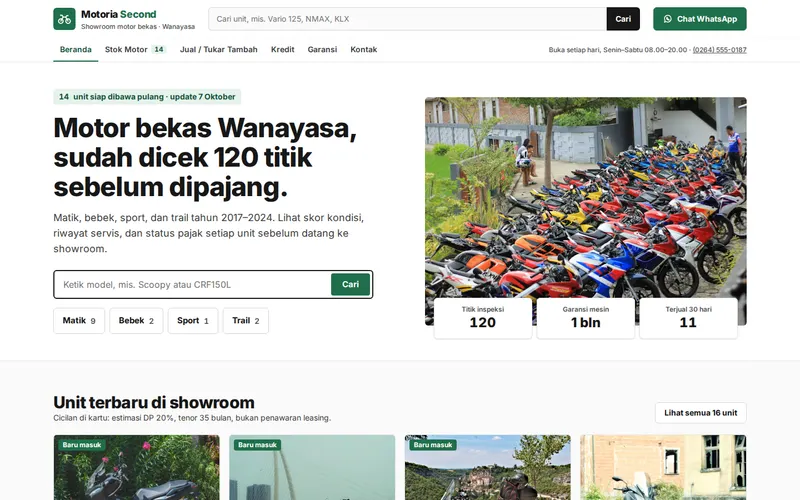Filter by Matik category chip

(x=79, y=321)
